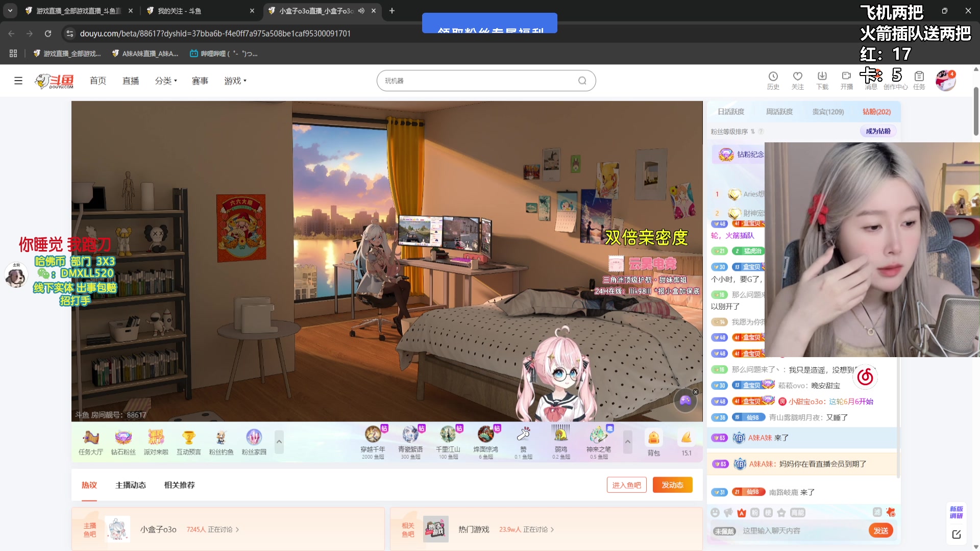
Task: Switch to 我的关注 browser tab
Action: (200, 11)
